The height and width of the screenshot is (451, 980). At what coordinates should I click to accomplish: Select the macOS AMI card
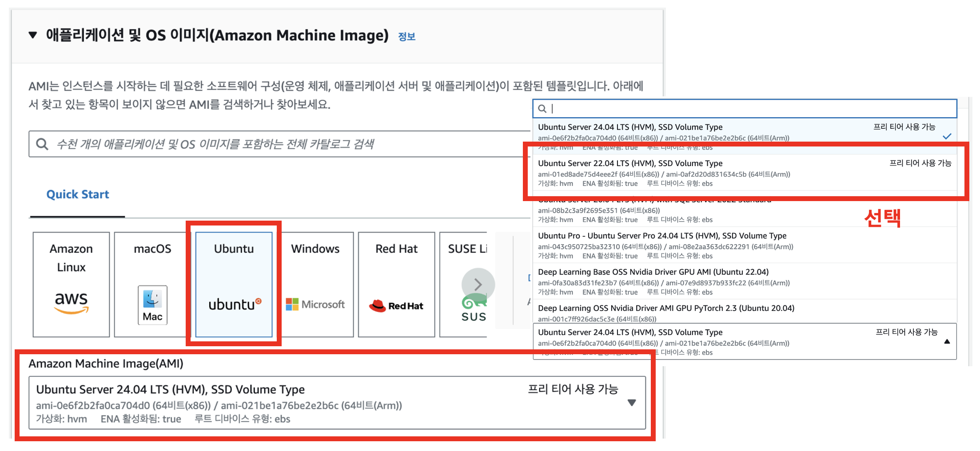coord(152,285)
